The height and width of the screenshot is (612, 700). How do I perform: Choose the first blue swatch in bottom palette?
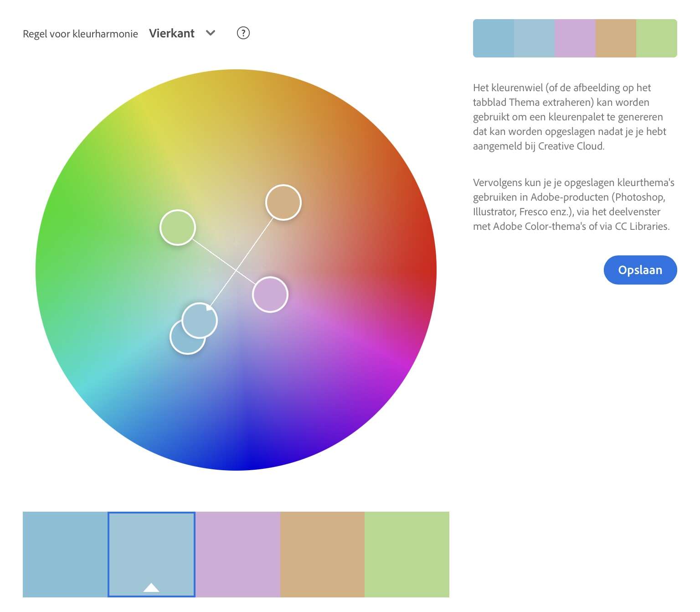tap(65, 554)
